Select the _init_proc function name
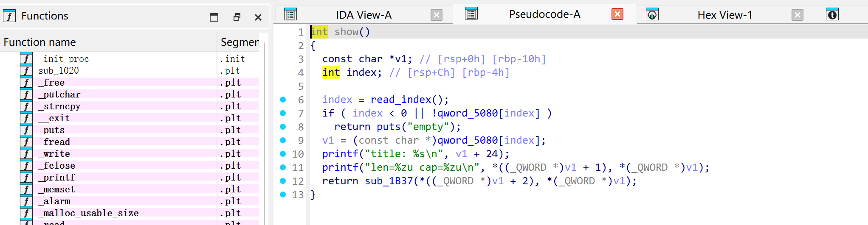Viewport: 868px width, 225px height. point(64,59)
